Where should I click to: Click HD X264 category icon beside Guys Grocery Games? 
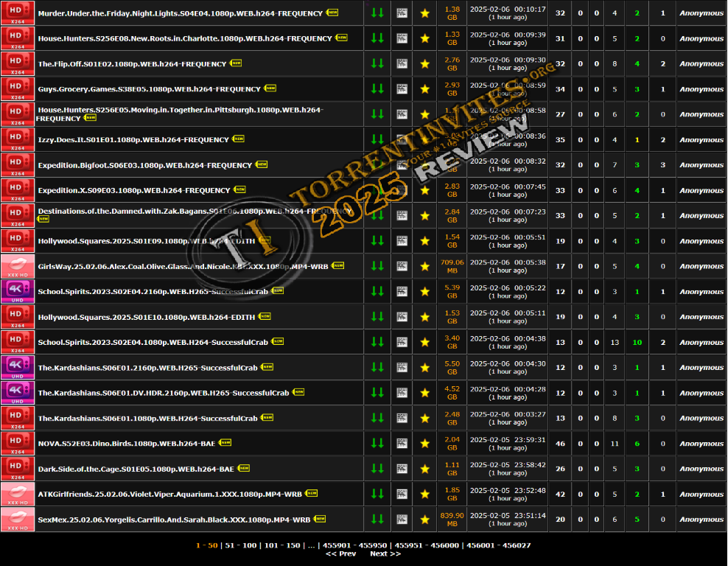17,89
